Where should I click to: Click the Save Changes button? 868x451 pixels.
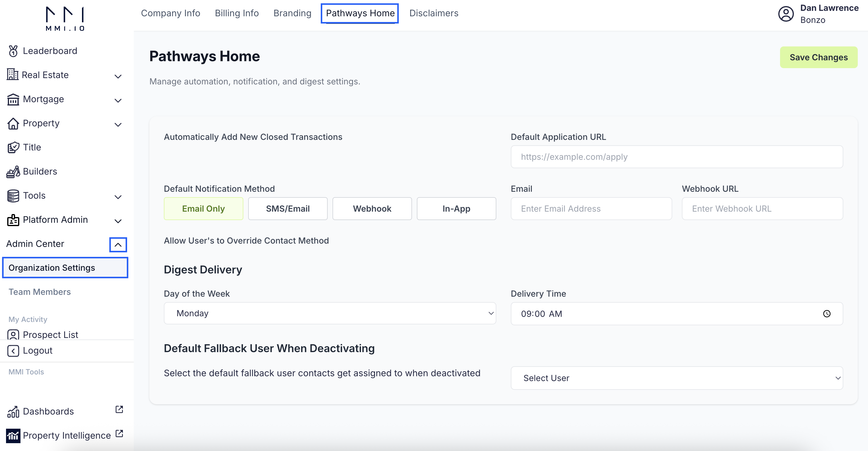pos(819,57)
